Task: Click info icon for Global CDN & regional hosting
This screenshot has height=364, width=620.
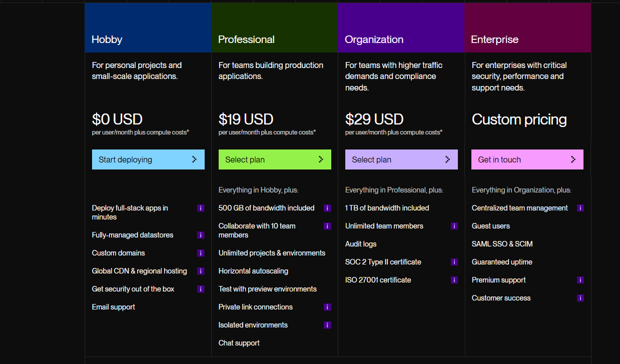Action: [x=201, y=271]
